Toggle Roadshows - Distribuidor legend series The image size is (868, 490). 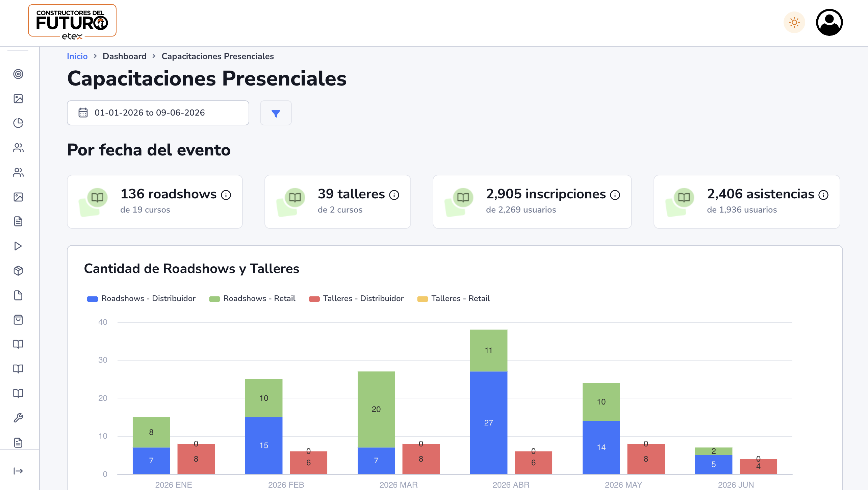[141, 298]
